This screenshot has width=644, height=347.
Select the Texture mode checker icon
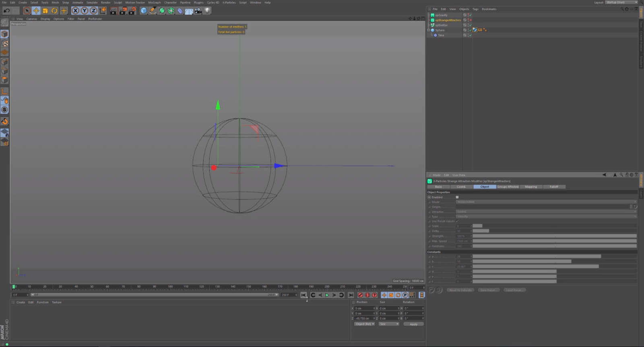[x=4, y=44]
